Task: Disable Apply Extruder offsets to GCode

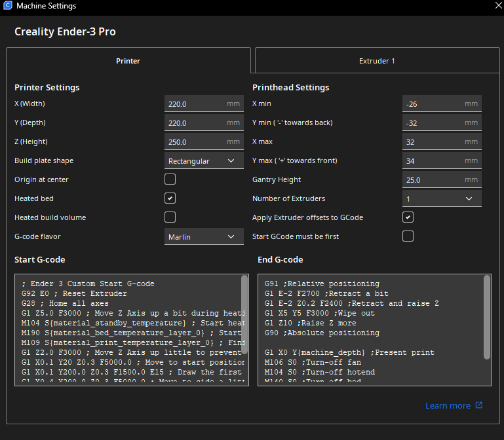Action: 408,217
